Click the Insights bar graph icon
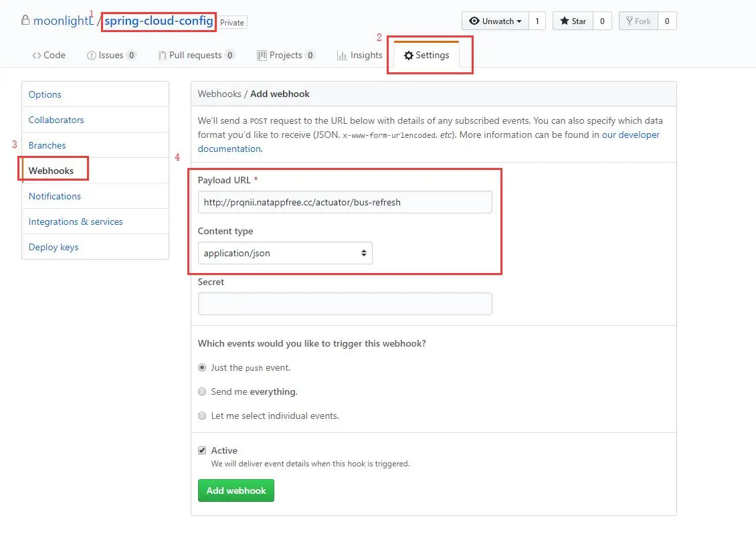The height and width of the screenshot is (536, 756). click(342, 56)
